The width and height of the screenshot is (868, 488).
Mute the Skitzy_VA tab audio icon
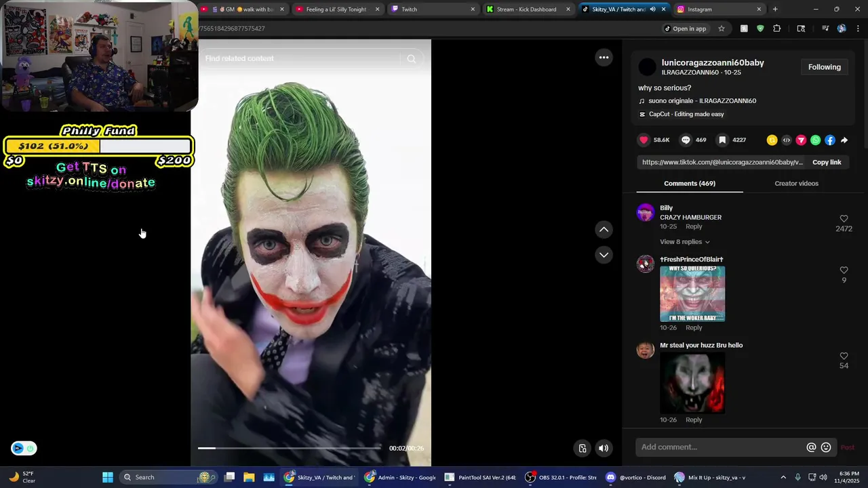(x=652, y=9)
